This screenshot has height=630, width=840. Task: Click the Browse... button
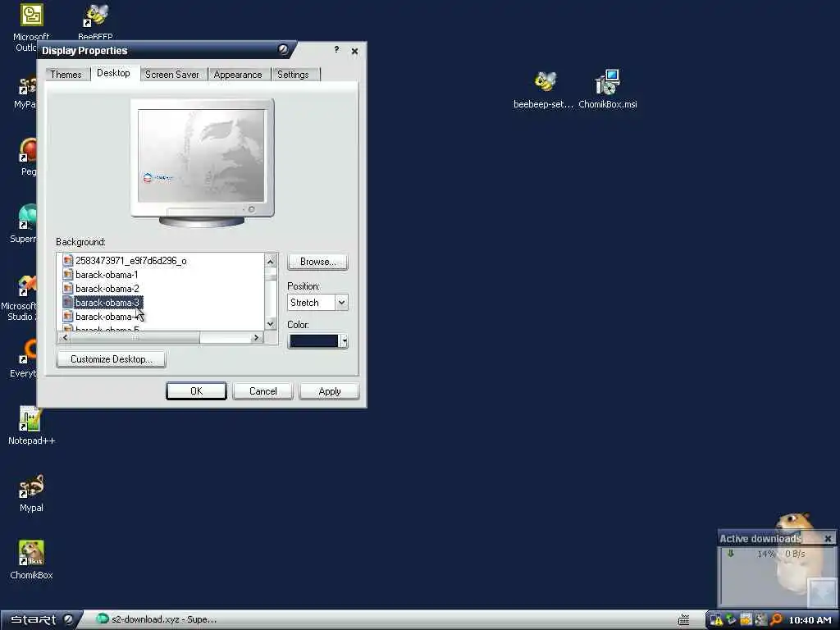click(317, 262)
